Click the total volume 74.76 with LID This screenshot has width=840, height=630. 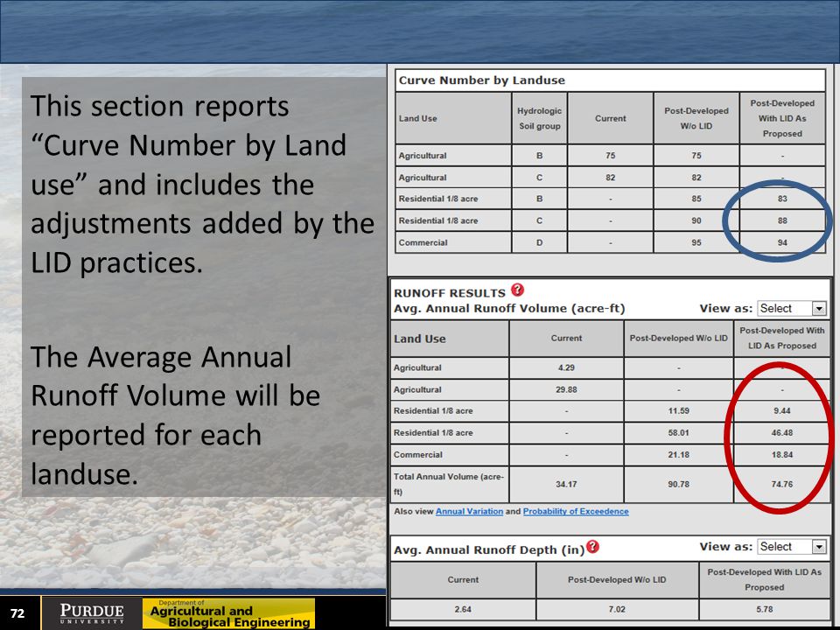point(782,484)
